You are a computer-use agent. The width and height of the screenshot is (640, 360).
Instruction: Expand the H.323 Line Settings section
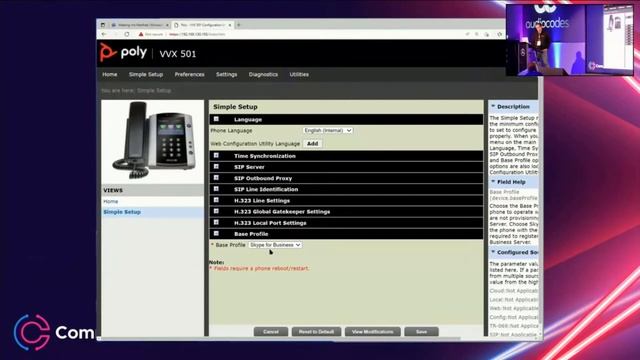216,200
